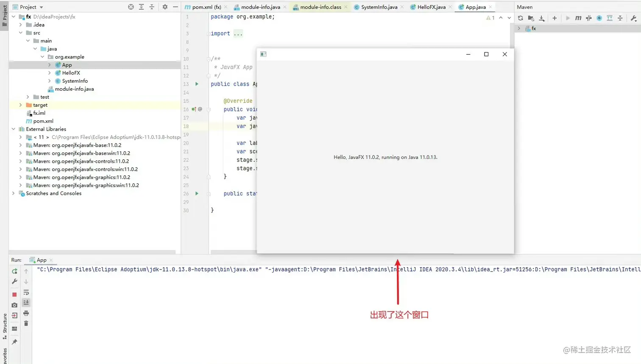Collapse the src folder
641x364 pixels.
click(x=21, y=33)
